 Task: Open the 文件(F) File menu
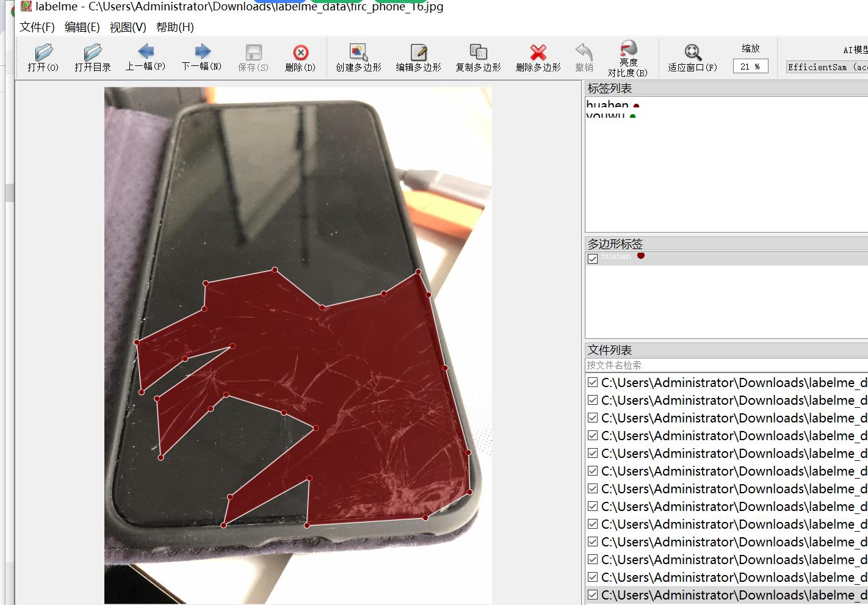(37, 27)
